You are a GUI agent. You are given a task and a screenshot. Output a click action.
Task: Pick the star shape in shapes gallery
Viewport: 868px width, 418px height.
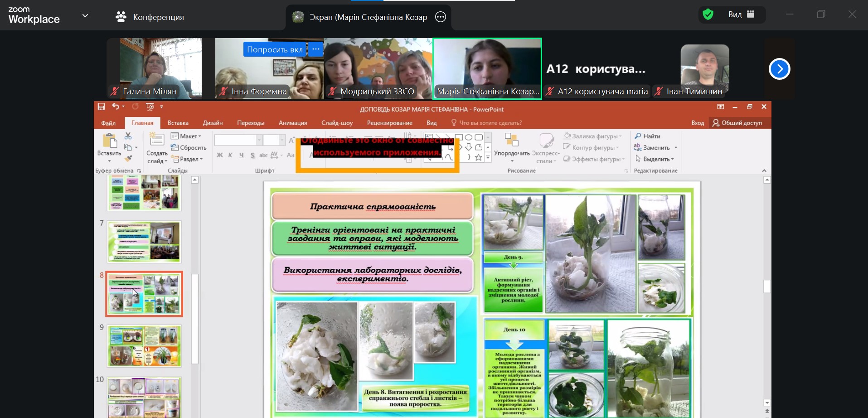tap(478, 157)
